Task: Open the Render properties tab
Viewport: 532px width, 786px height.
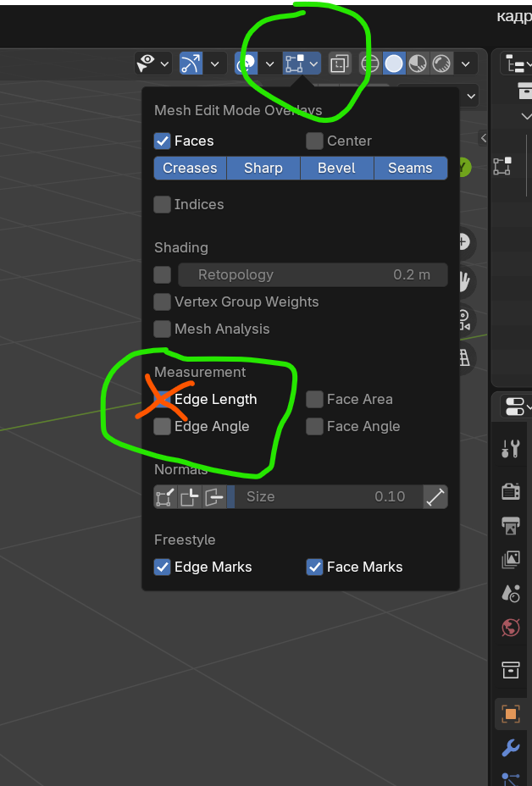Action: 510,490
